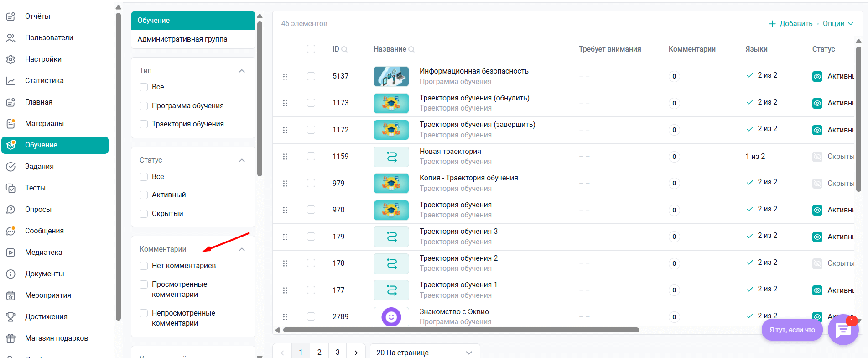Check the Программа обучения type filter
Screen dimensions: 868x358
pyautogui.click(x=144, y=106)
